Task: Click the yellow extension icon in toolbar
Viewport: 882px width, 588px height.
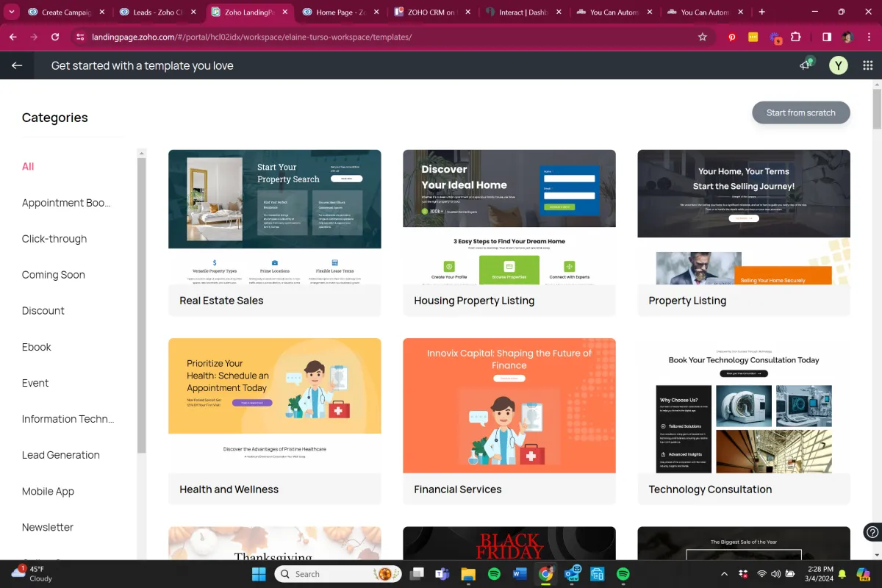Action: pyautogui.click(x=753, y=37)
